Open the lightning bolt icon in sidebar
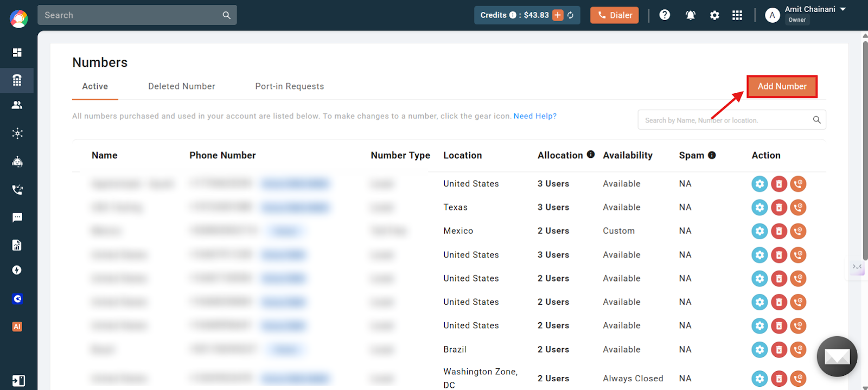The image size is (868, 390). pos(17,270)
